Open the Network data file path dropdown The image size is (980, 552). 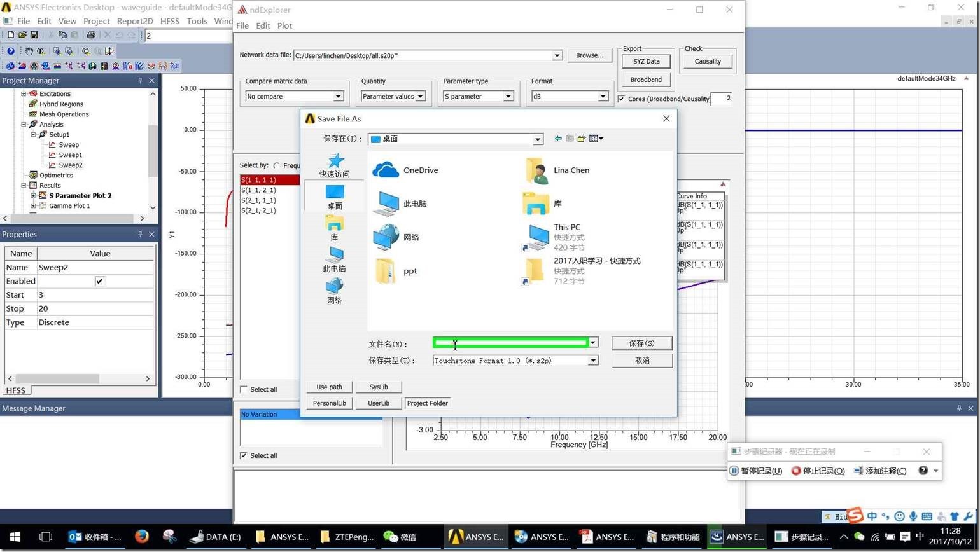pos(557,55)
